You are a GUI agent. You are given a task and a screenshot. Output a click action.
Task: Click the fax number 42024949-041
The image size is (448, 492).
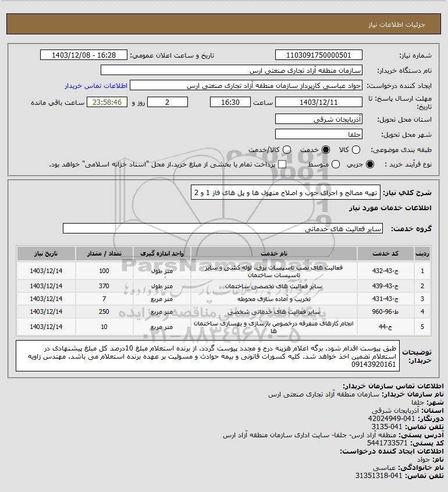coord(392,419)
